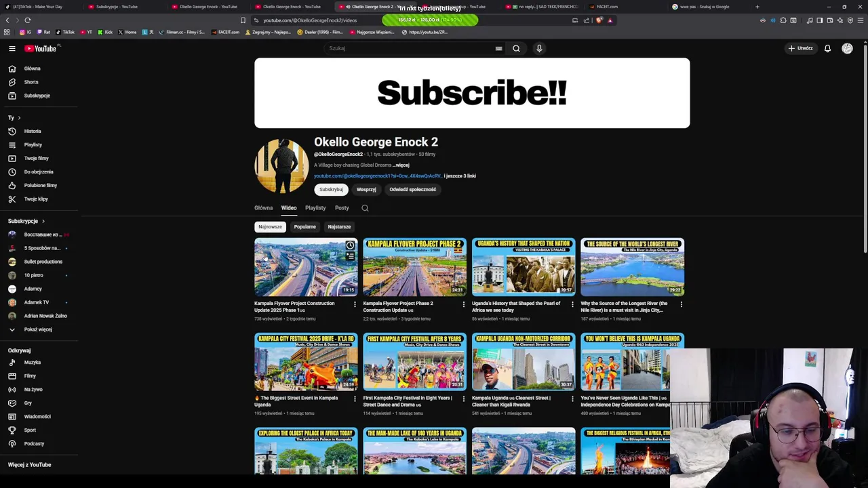The image size is (868, 488).
Task: Open the YouTube hamburger guide menu
Action: pos(12,48)
